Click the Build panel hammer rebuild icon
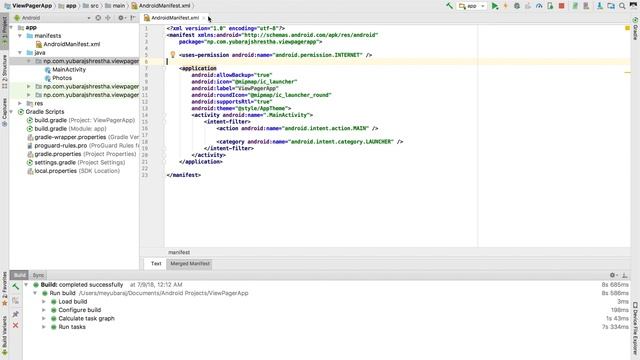Viewport: 640px width, 360px height. click(16, 287)
